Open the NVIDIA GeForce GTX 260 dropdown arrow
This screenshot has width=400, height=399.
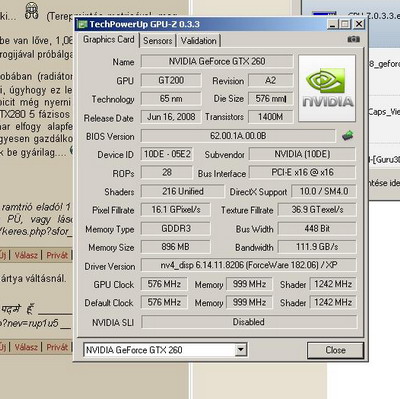point(241,350)
